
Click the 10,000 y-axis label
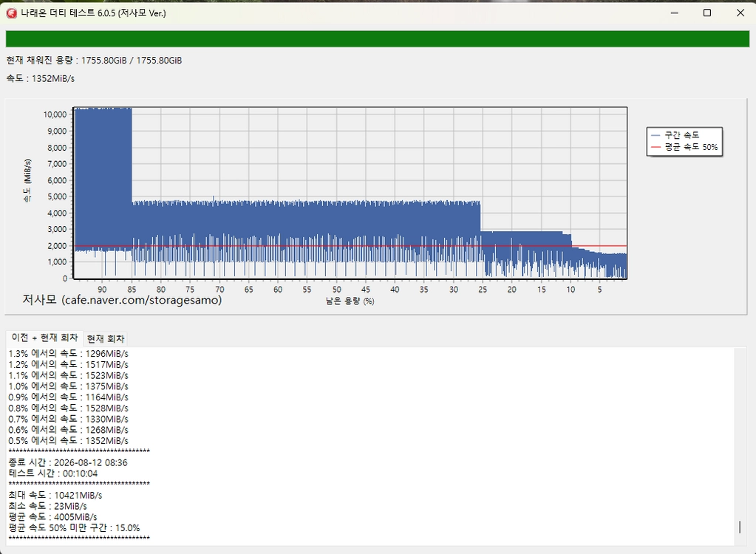pos(55,114)
